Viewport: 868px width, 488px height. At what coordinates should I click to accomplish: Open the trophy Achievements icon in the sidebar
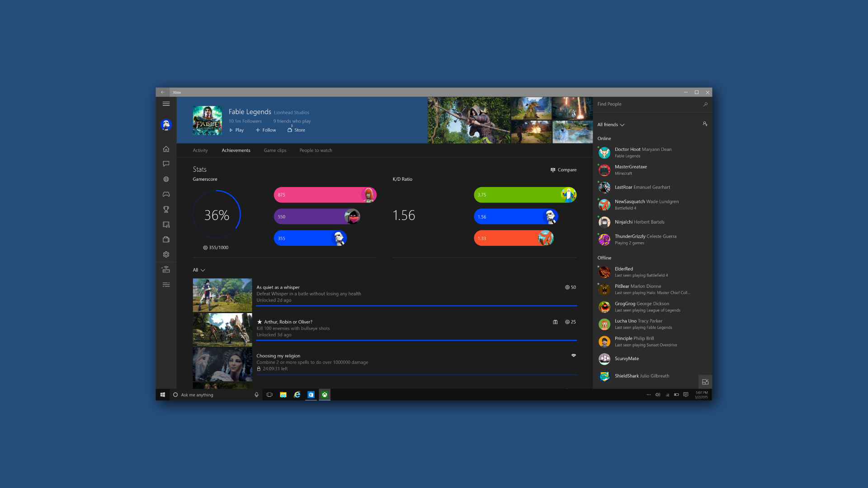tap(166, 209)
